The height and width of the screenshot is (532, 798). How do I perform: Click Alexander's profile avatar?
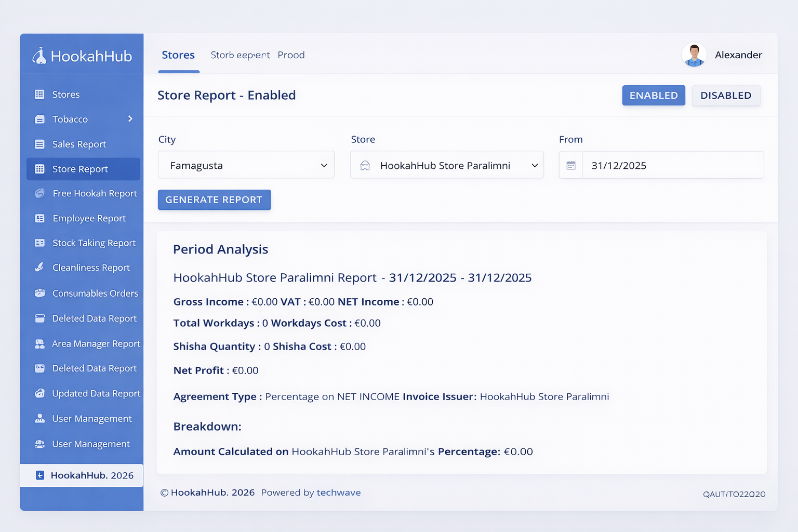694,55
